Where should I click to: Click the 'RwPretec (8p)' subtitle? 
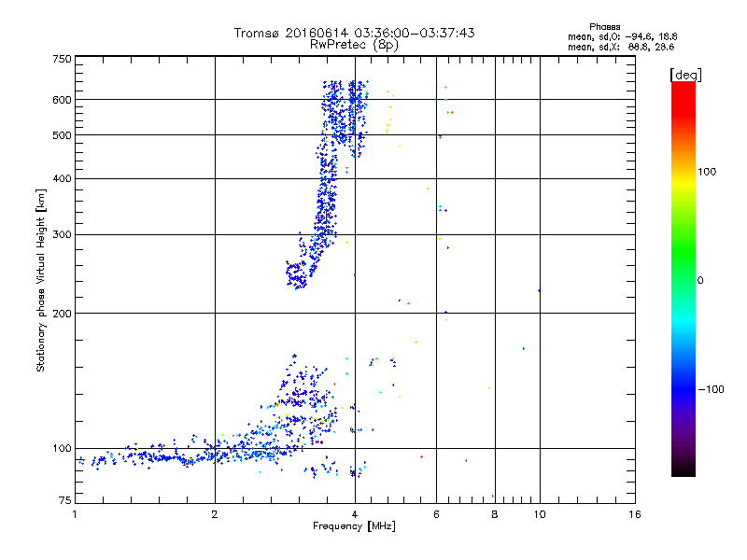pos(354,45)
